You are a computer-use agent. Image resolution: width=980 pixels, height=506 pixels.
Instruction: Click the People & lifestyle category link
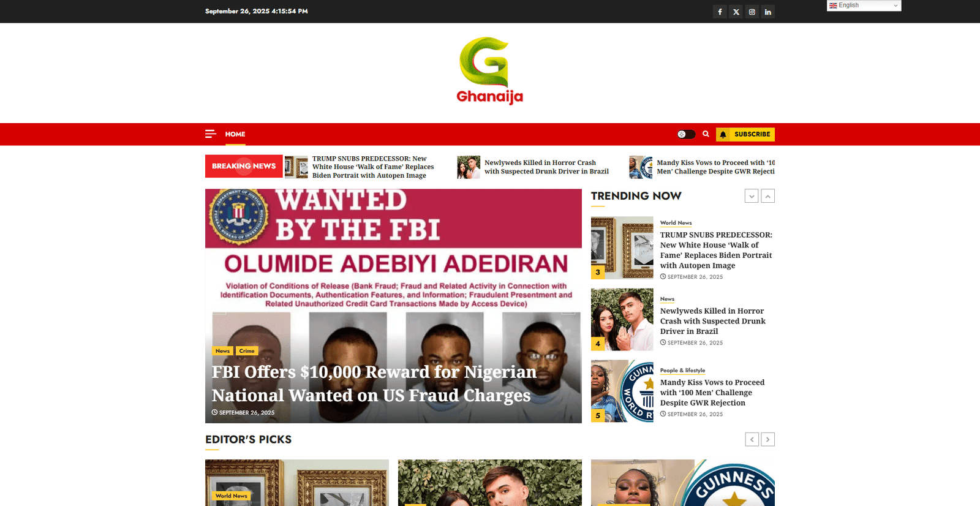pos(682,370)
